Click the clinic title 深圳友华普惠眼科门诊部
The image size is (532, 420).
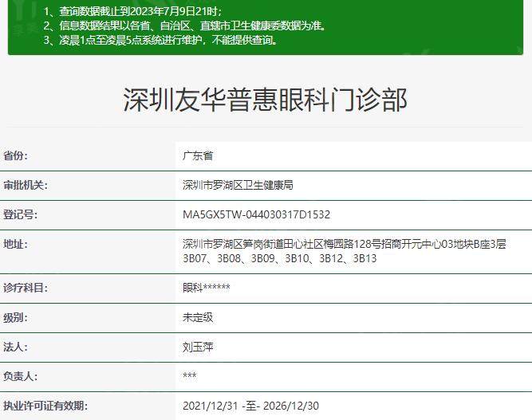266,100
